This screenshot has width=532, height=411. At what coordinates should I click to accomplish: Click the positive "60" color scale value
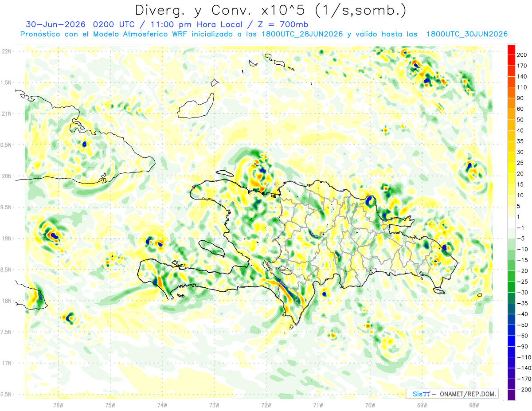520,109
